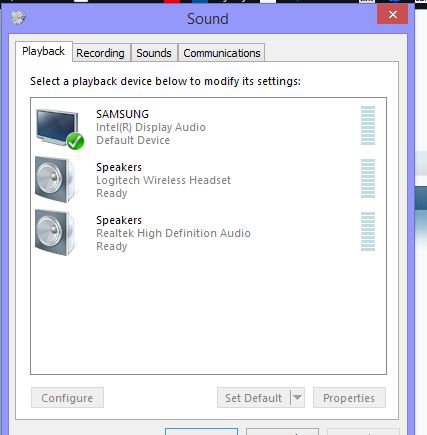Open device Properties button
This screenshot has height=435, width=427.
(349, 397)
